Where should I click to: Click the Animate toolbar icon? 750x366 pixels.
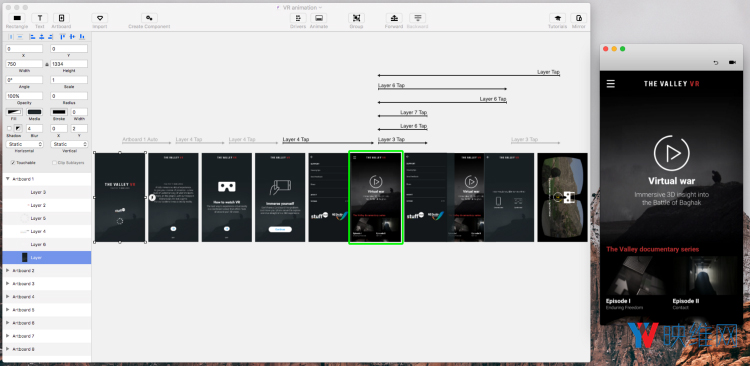(x=319, y=18)
